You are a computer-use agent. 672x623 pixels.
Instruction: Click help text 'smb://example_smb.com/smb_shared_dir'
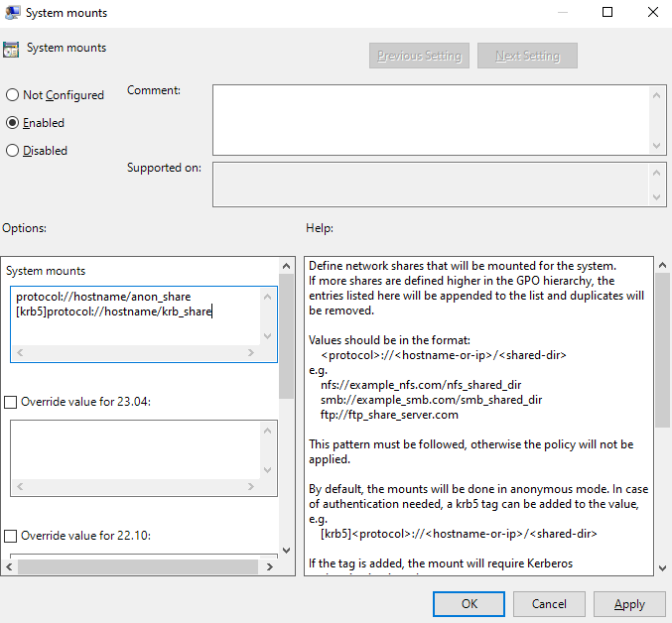click(x=431, y=400)
